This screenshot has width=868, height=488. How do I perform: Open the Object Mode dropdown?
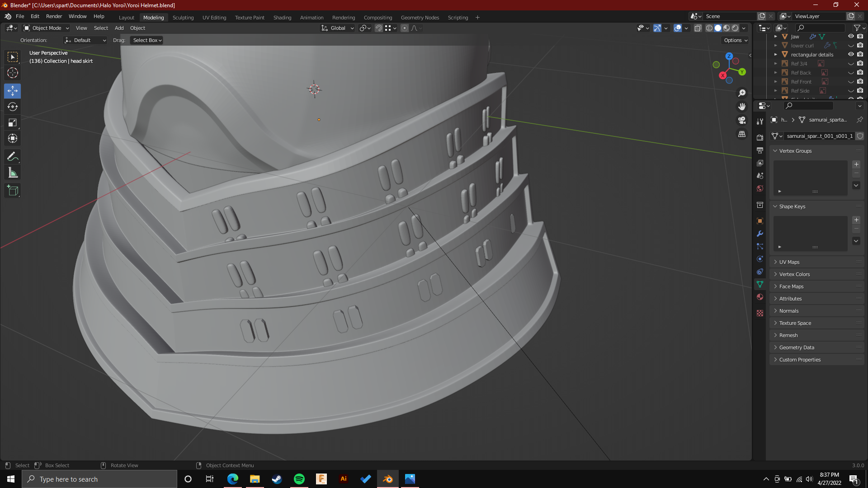tap(46, 28)
